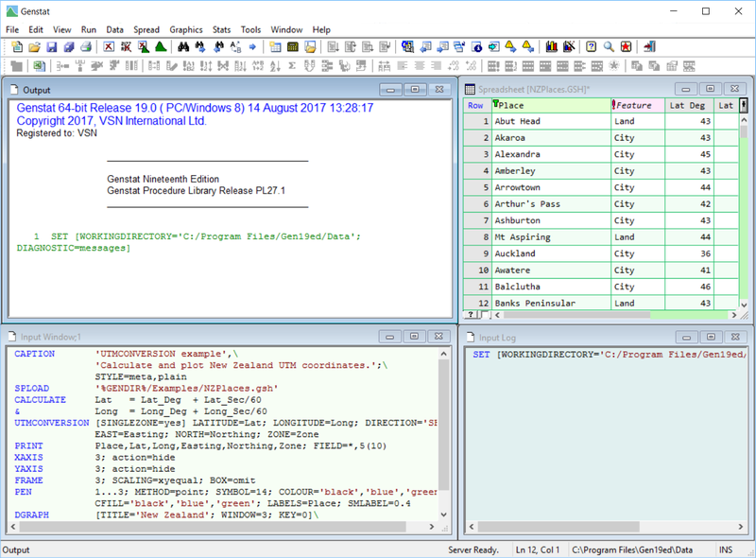Click the yellow warning clear-log icon
The height and width of the screenshot is (558, 756).
point(510,45)
